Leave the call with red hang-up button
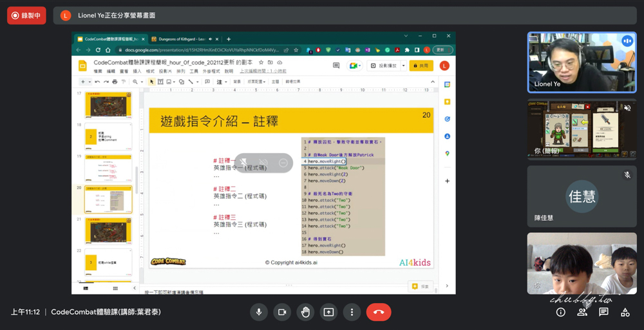Screen dimensions: 644x330 tap(379, 313)
